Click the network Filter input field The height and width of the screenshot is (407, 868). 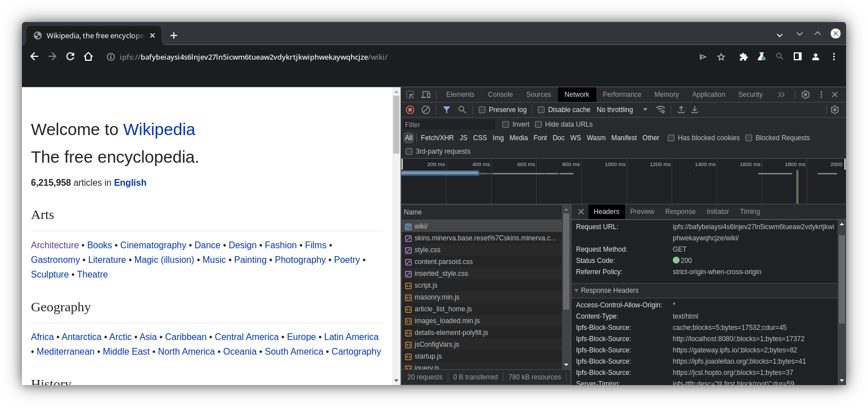(x=449, y=124)
